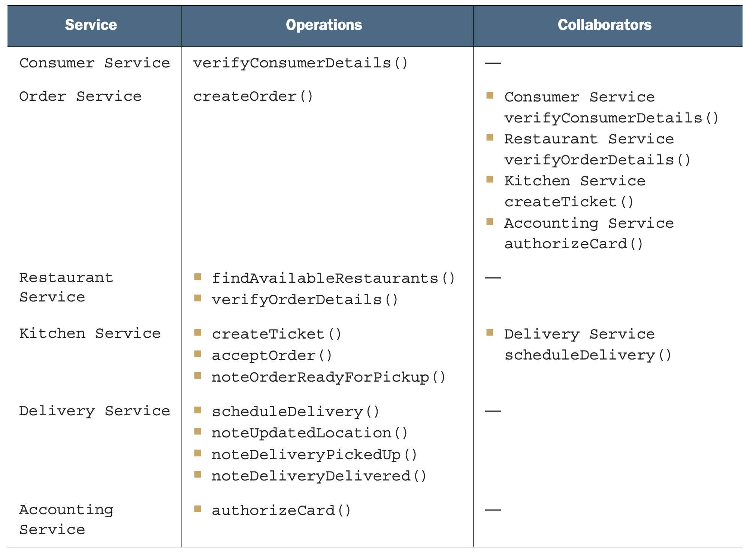
Task: Select createOrder() operation text
Action: 253,97
